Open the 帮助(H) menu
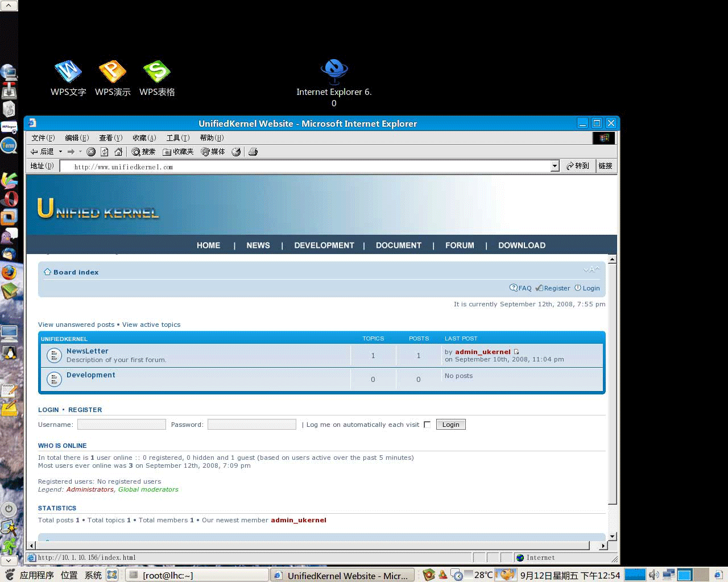This screenshot has width=728, height=582. 212,138
